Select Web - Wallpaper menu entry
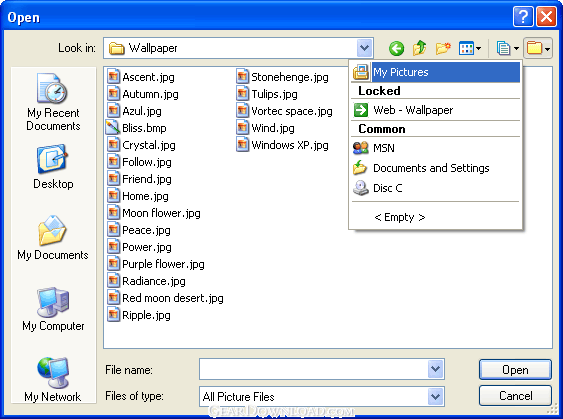 (x=436, y=110)
